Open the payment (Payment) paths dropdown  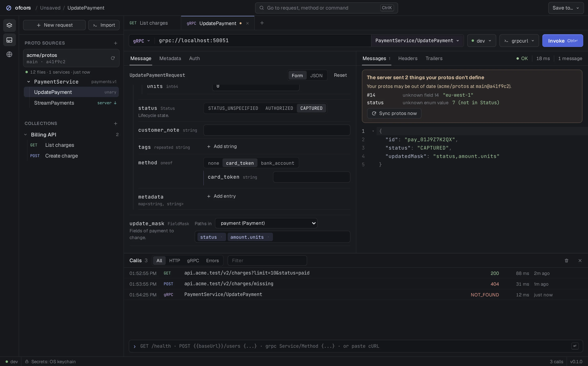point(266,223)
